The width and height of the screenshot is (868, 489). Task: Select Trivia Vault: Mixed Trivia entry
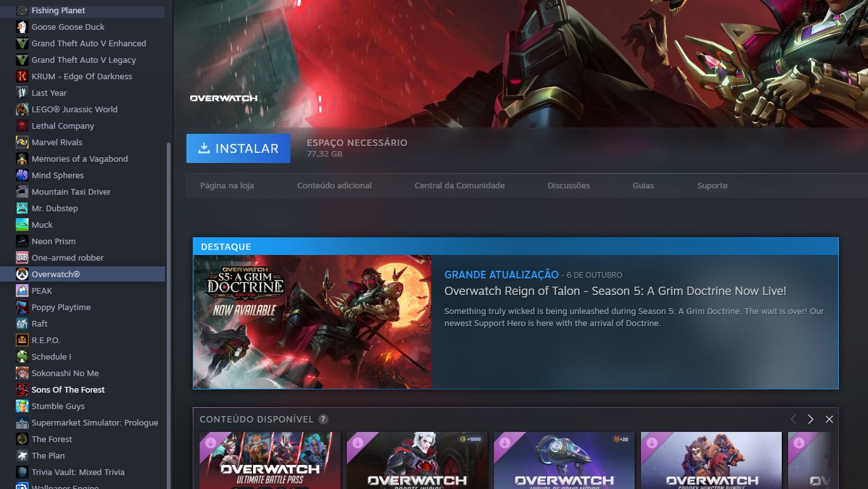pyautogui.click(x=82, y=472)
